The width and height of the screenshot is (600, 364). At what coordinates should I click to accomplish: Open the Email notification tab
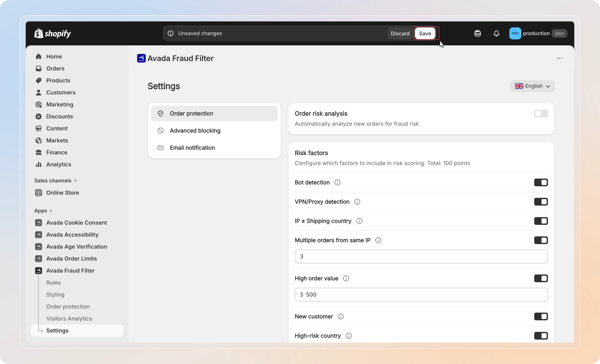(214, 148)
